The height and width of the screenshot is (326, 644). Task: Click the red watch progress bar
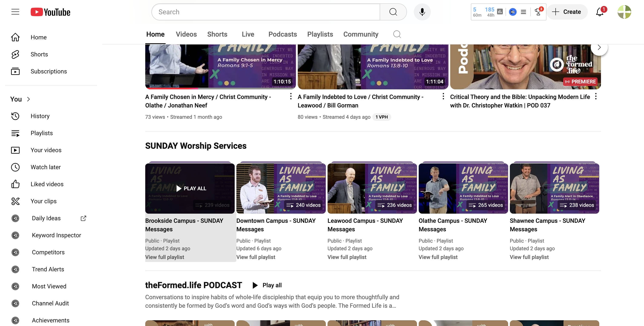click(171, 89)
